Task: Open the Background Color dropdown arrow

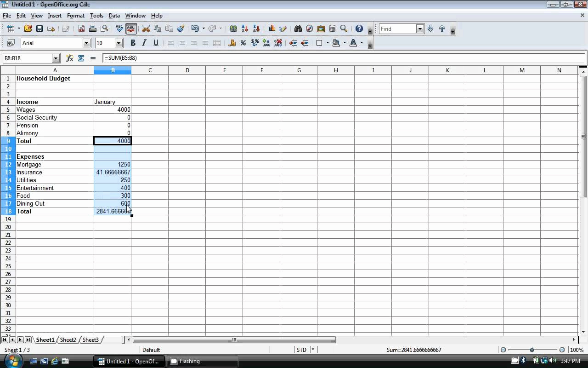Action: (x=345, y=43)
